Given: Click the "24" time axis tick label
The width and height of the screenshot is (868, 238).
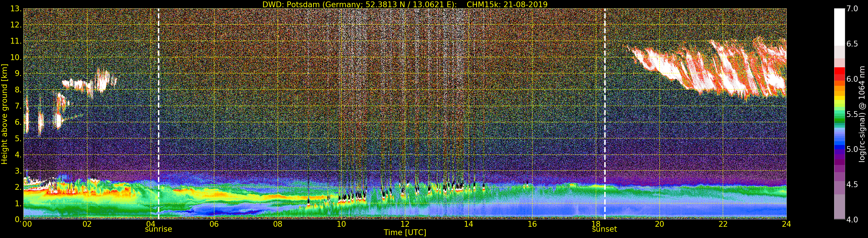Looking at the screenshot, I should pyautogui.click(x=786, y=224).
